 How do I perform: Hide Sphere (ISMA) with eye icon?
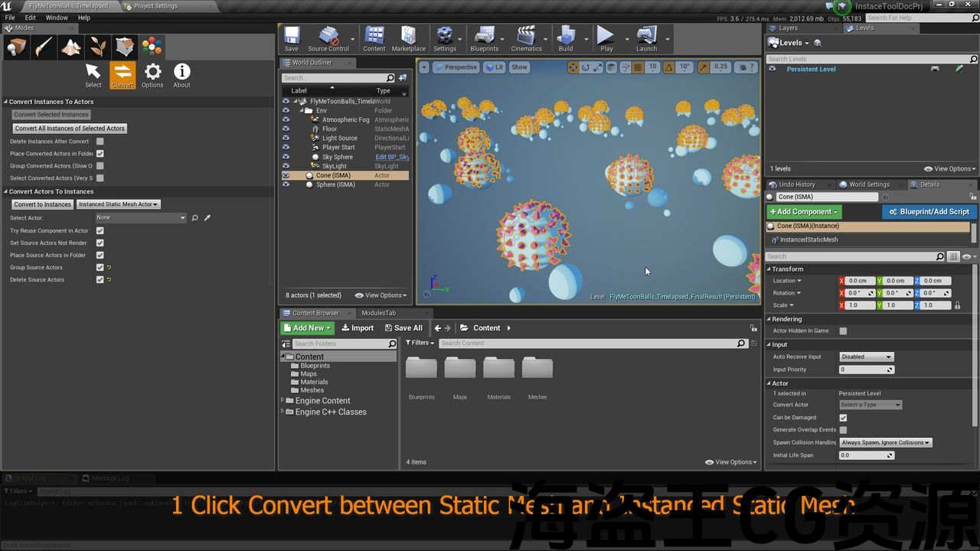(286, 184)
